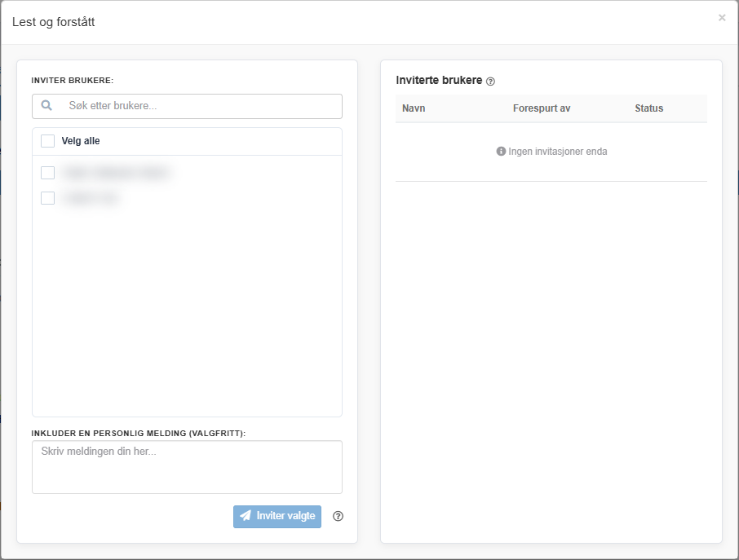739x560 pixels.
Task: Click the magnifying glass search icon
Action: [46, 105]
